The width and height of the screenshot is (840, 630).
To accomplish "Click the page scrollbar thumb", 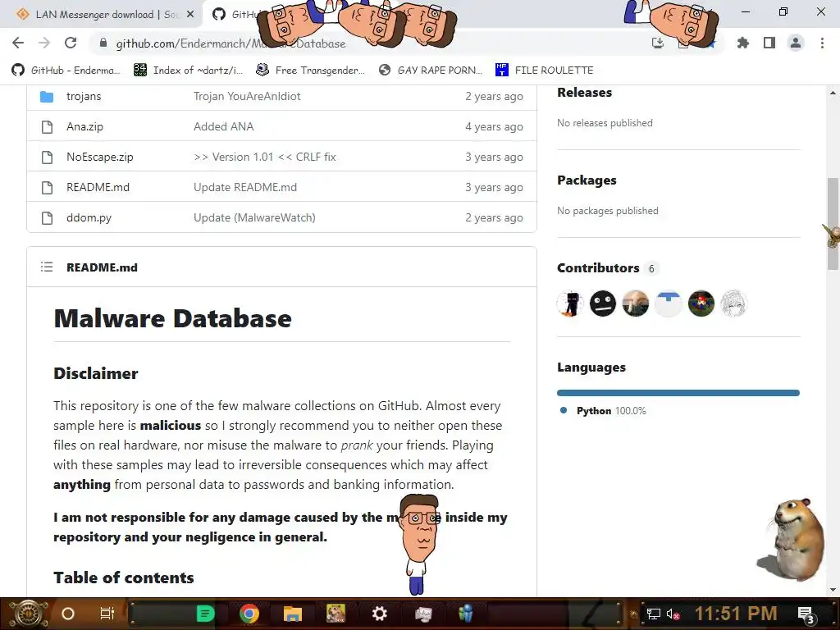I will tap(833, 223).
